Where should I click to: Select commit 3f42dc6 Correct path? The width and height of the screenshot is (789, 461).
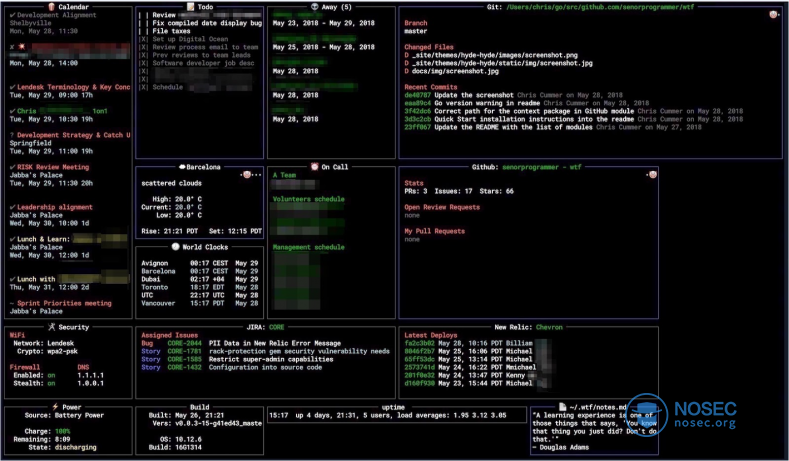574,111
